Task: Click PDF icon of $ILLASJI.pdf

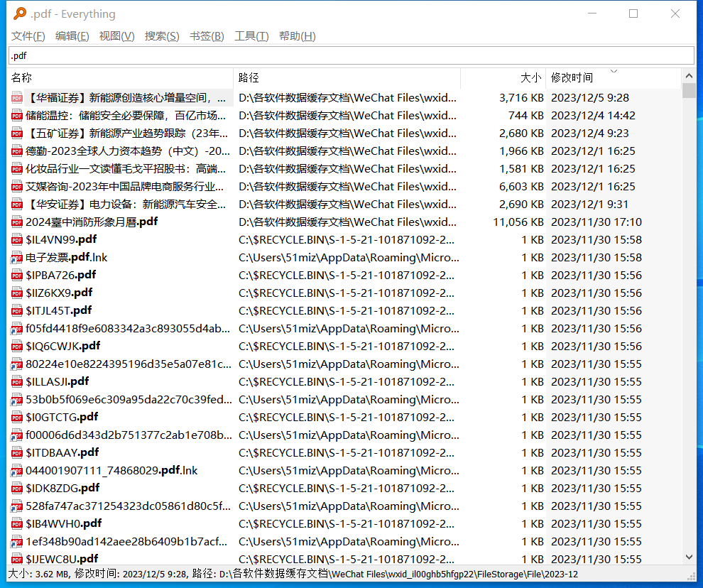Action: coord(17,382)
